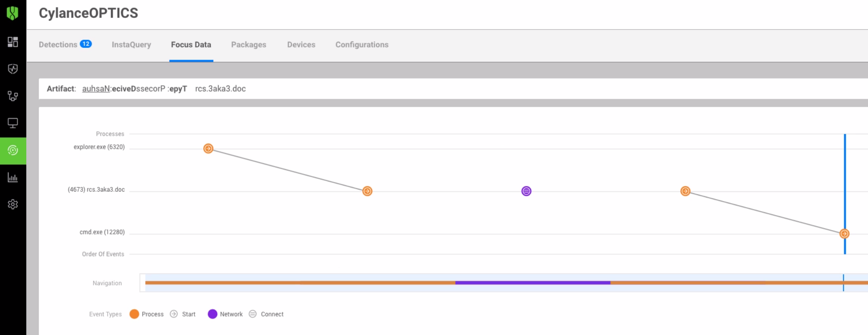The image size is (868, 335).
Task: Click the CylanceOPTICS title
Action: coord(88,13)
